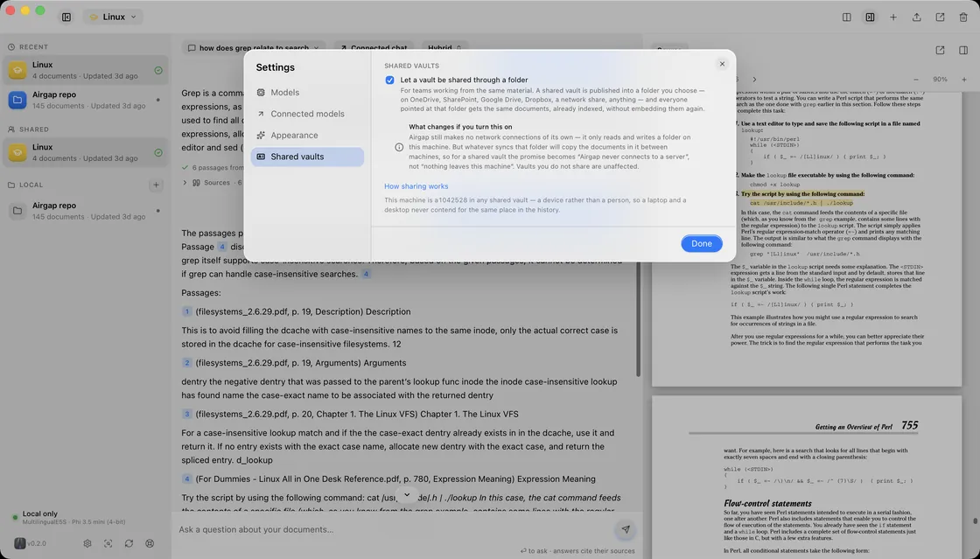The width and height of the screenshot is (980, 559).
Task: Zoom in the PDF with plus icon
Action: 963,80
